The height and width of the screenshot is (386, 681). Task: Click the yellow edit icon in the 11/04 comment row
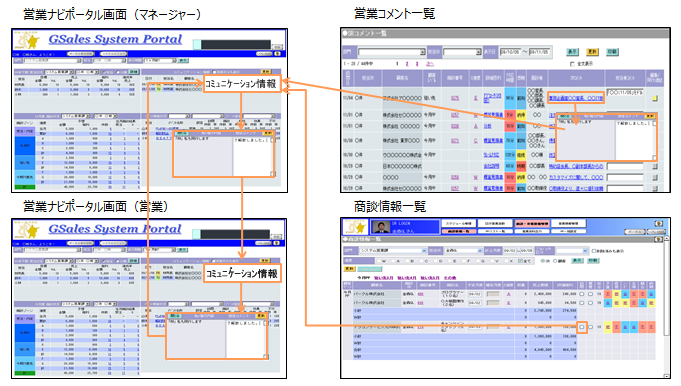[655, 99]
